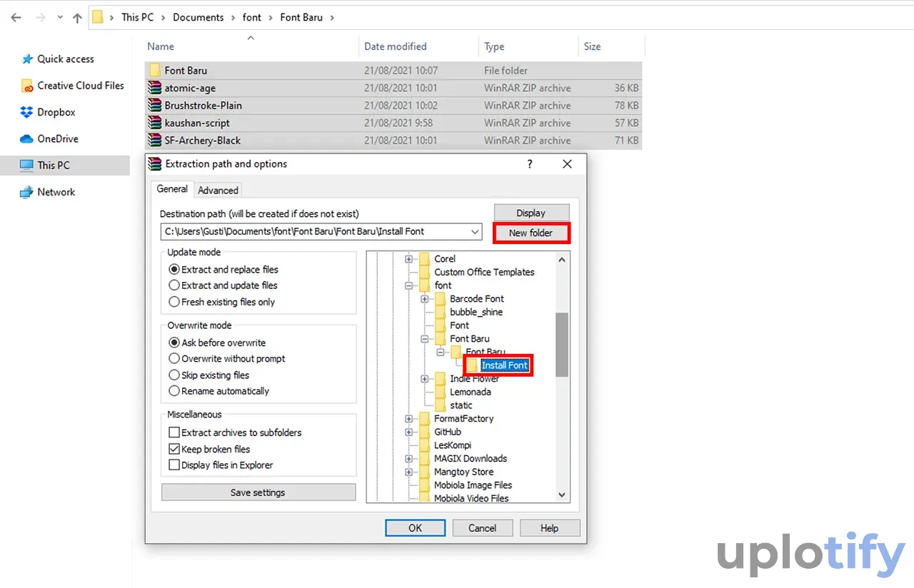
Task: Click the Barcode Font folder icon
Action: tap(441, 299)
